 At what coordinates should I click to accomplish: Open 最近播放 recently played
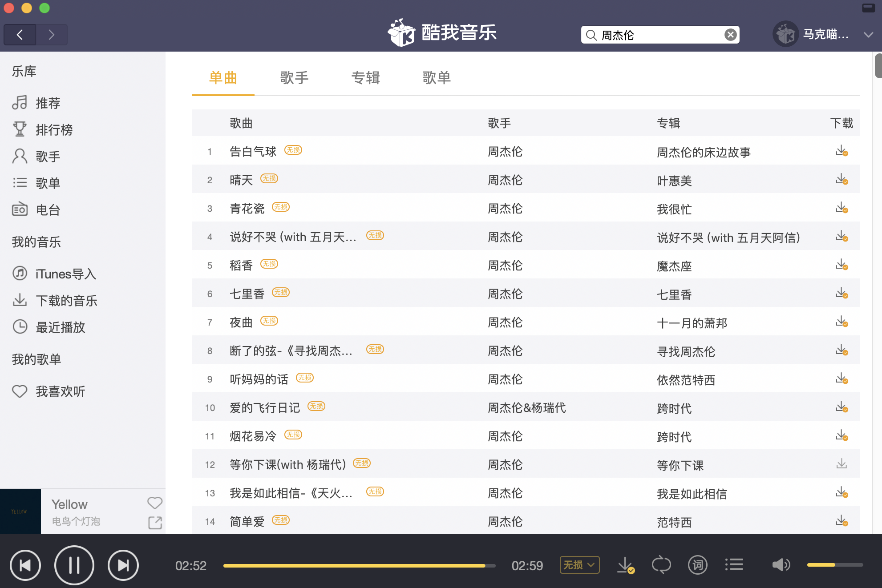click(61, 327)
